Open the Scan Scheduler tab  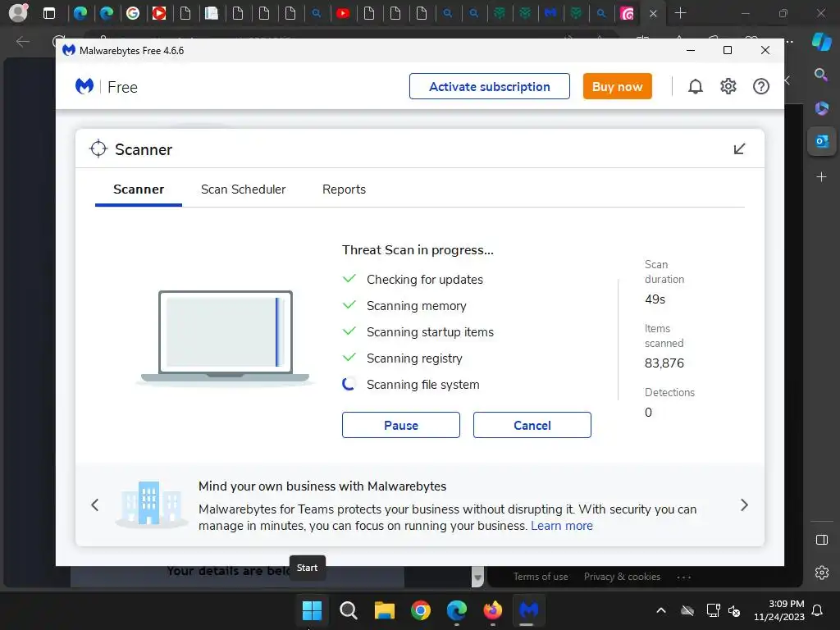click(x=243, y=189)
